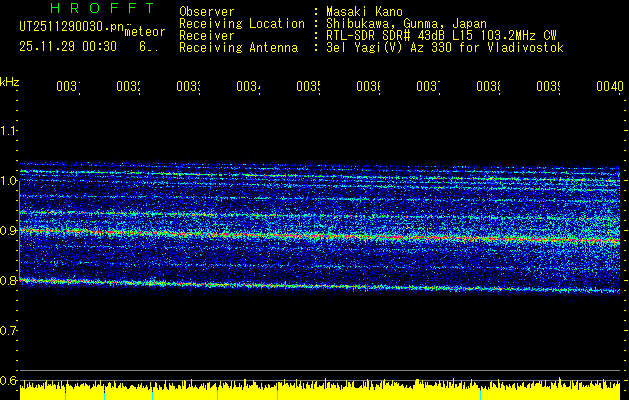Click the strong red signal trace near 0.9 kHz
The image size is (629, 400).
[320, 236]
